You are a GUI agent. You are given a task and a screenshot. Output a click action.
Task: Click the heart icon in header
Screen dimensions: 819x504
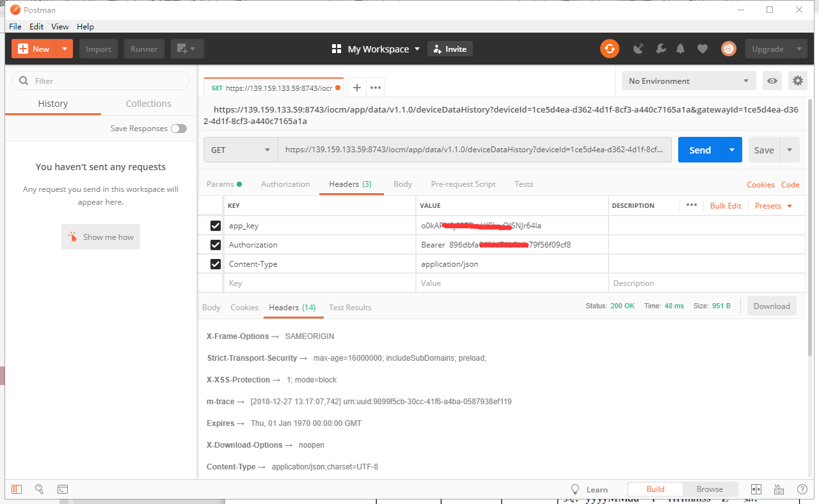(703, 49)
